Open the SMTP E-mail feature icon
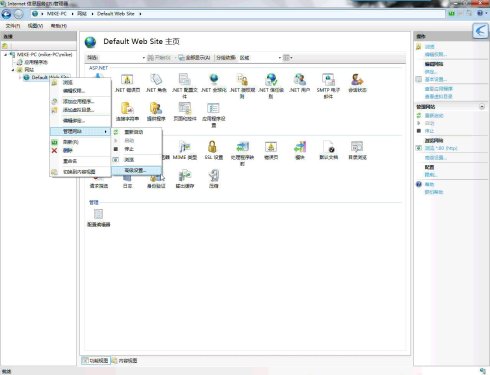 tap(328, 86)
